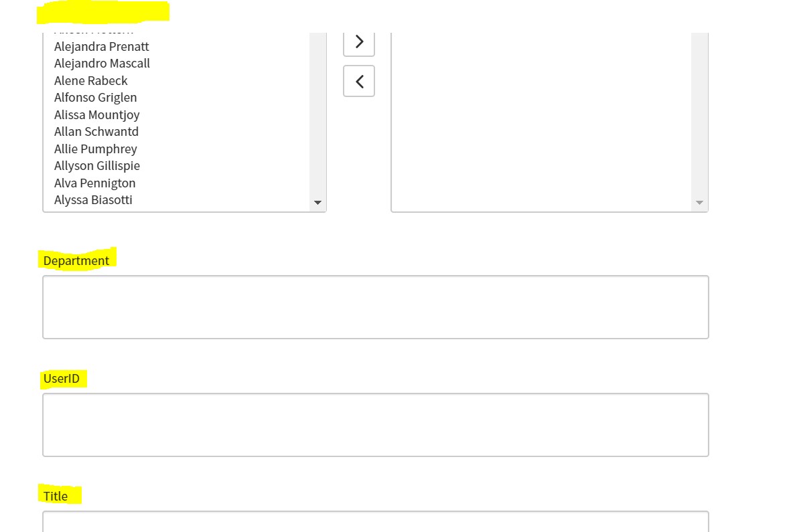Choose Allan Schwantd in the list
This screenshot has height=532, width=791.
[96, 132]
